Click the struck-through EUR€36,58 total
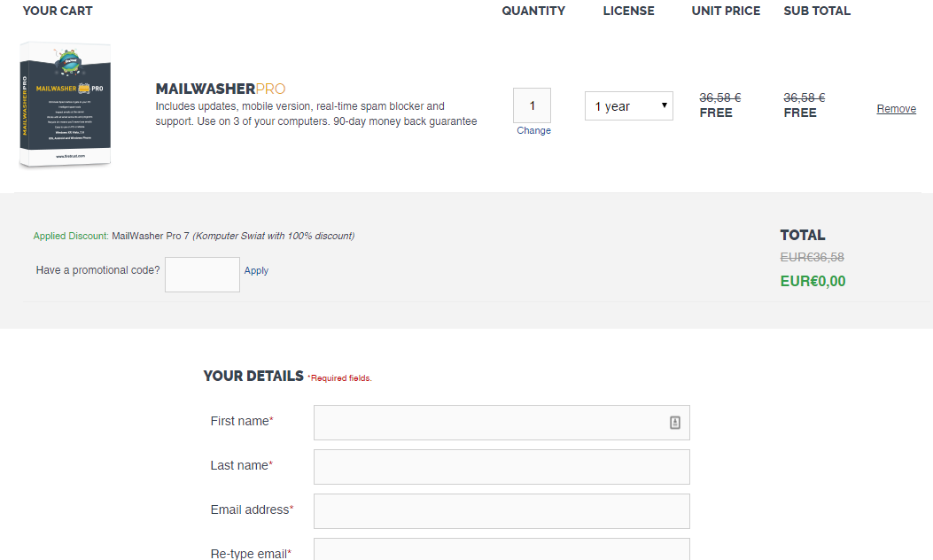Image resolution: width=933 pixels, height=560 pixels. pos(812,257)
